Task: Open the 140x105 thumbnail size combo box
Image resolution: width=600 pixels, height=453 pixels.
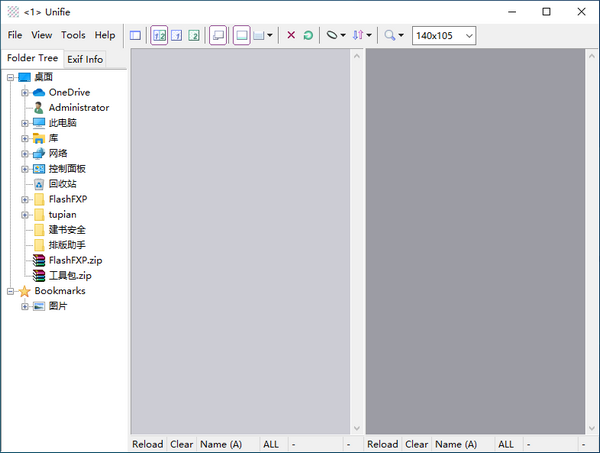Action: 444,36
